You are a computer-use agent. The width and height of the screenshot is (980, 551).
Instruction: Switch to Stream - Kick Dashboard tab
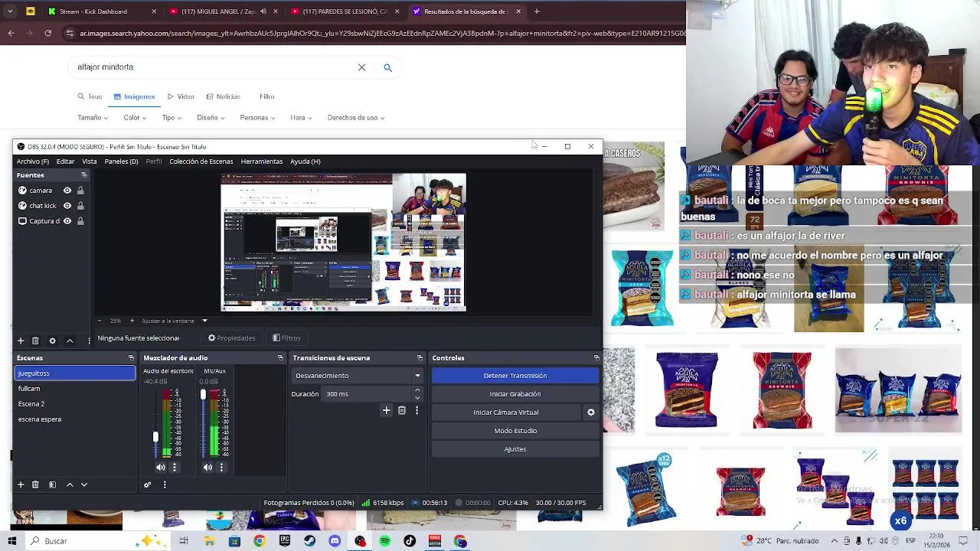coord(100,11)
